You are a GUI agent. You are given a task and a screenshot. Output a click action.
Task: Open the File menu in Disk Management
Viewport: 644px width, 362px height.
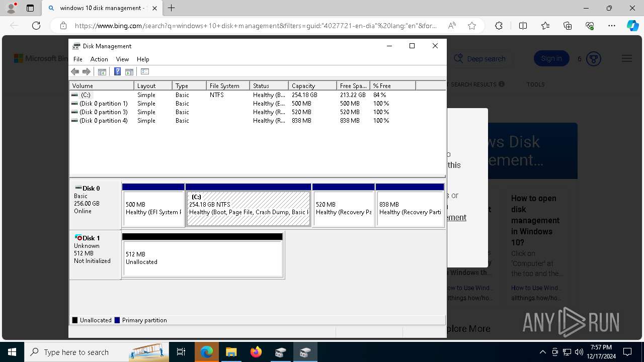[x=78, y=59]
